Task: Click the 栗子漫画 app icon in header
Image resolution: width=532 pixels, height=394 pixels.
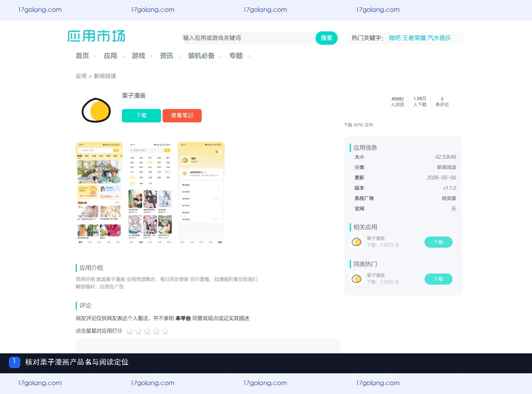Action: (x=96, y=110)
